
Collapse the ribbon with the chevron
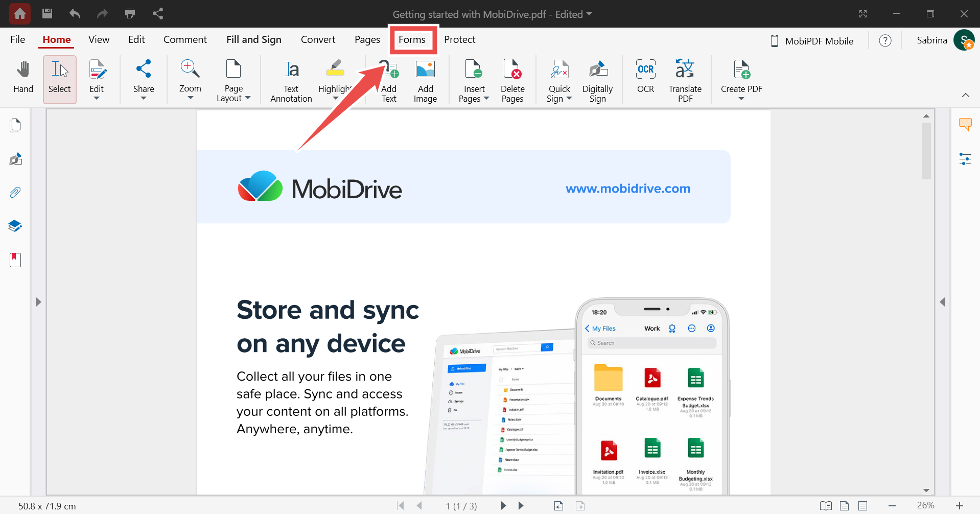[965, 95]
